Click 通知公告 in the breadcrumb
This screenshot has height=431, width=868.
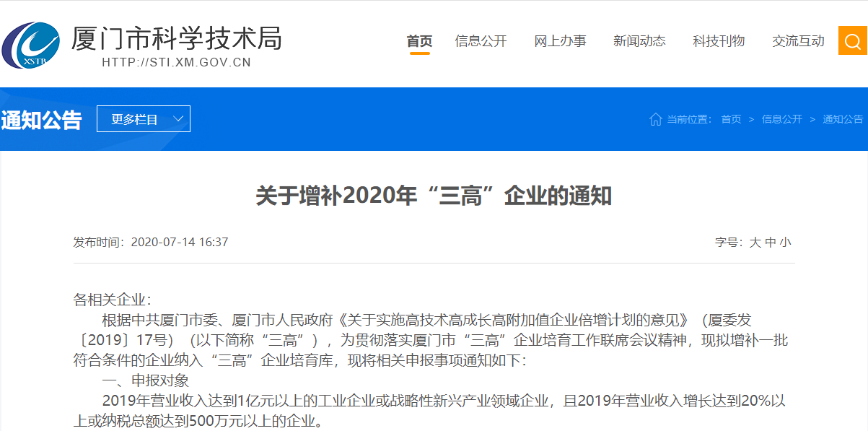pos(843,119)
